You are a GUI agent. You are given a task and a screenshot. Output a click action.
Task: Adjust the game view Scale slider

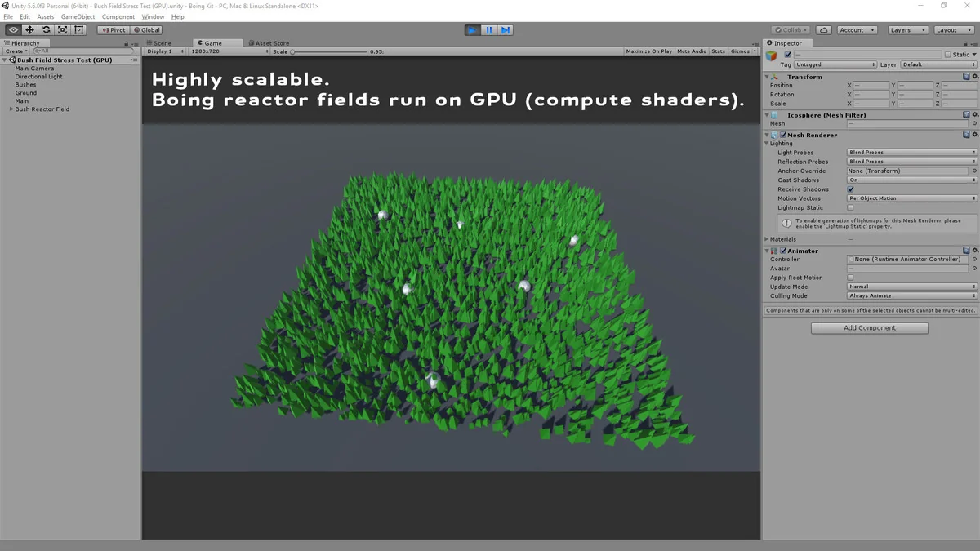point(293,51)
